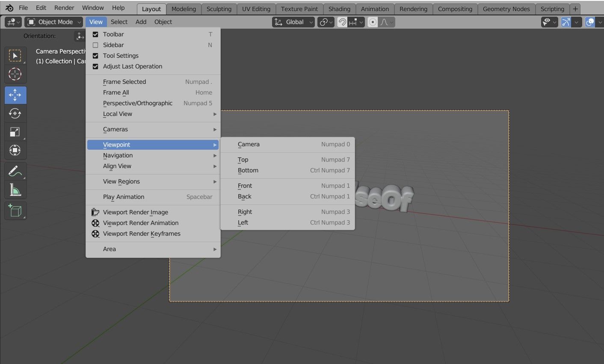Open the Global transform orientation dropdown
The image size is (604, 364).
click(x=293, y=22)
